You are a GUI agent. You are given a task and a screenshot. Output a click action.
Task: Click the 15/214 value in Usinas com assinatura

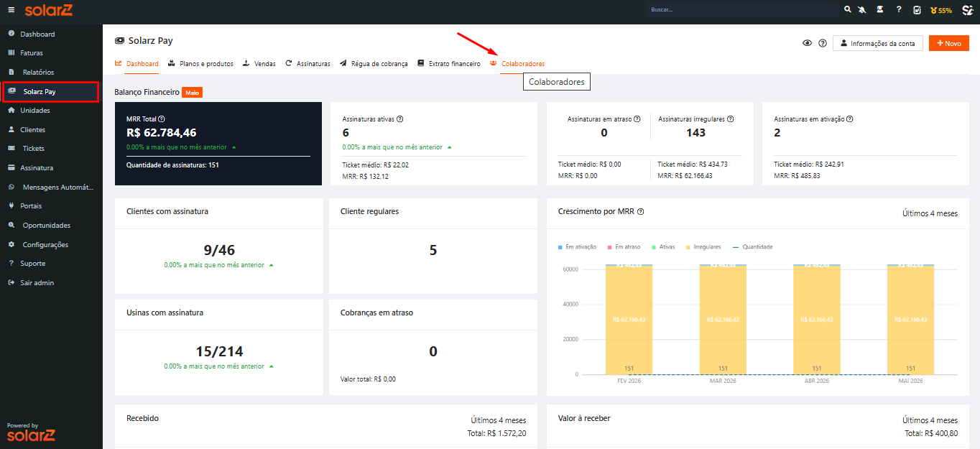click(x=219, y=351)
